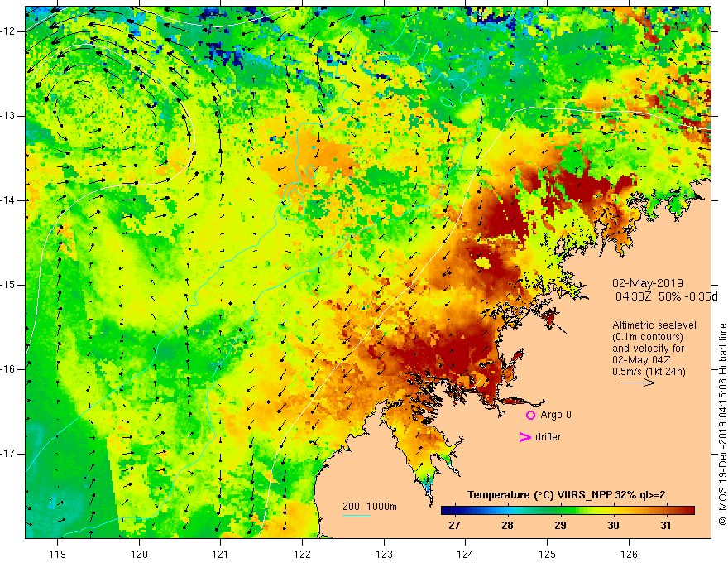Click the '0.5m/s (1kt 24h)' label
Screen dimensions: 728x563
(649, 372)
